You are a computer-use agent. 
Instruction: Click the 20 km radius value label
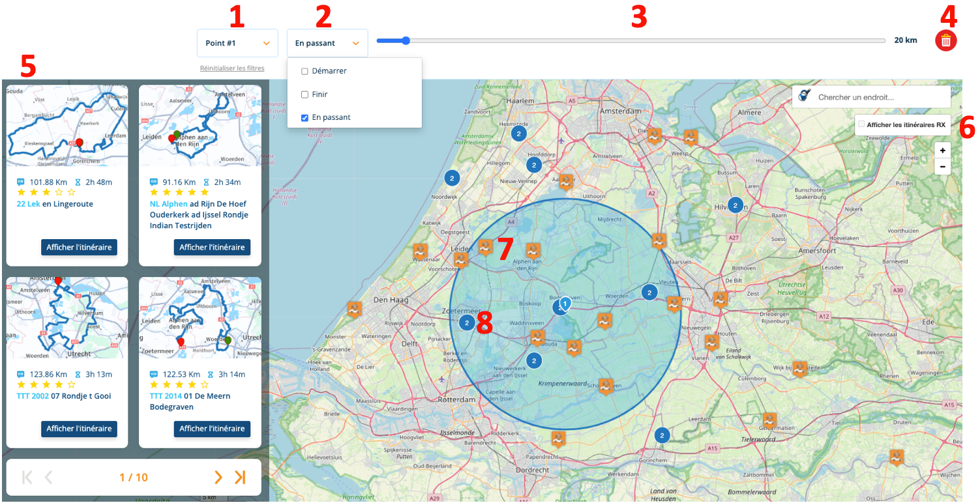point(906,40)
